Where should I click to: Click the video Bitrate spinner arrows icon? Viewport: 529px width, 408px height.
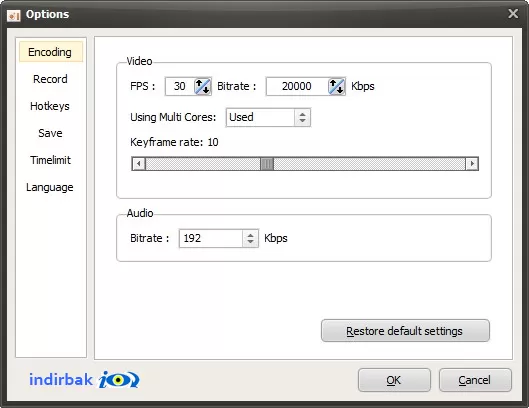(x=336, y=86)
